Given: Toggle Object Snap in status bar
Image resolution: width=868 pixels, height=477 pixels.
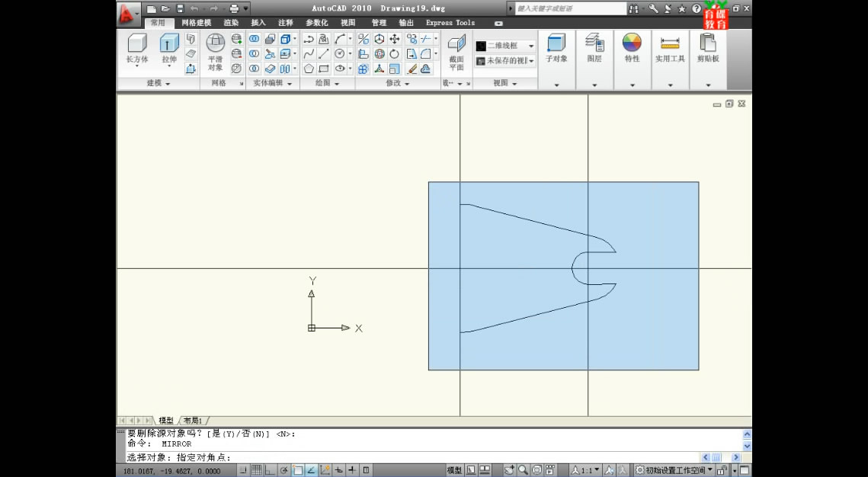Looking at the screenshot, I should pyautogui.click(x=298, y=470).
